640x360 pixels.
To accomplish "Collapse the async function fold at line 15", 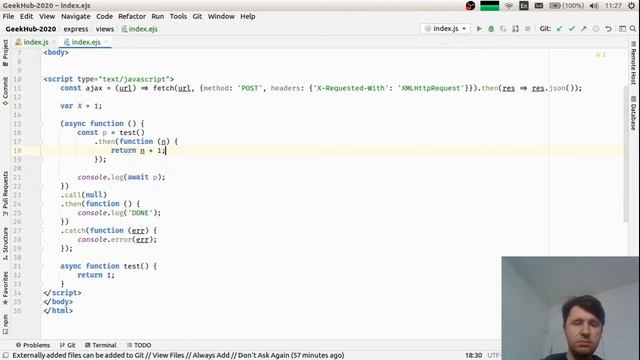I will (41, 124).
